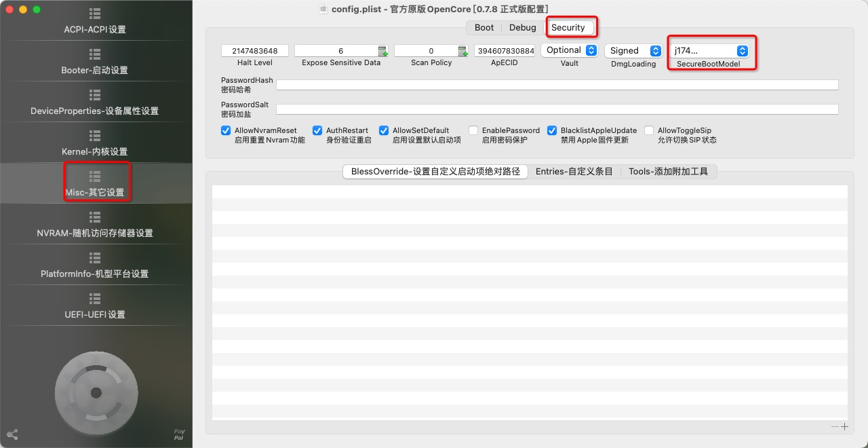
Task: Open the UEFI settings section
Action: [95, 307]
